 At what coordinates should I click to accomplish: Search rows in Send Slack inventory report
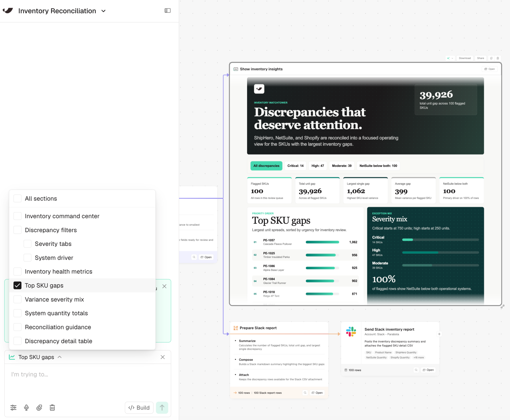point(416,370)
